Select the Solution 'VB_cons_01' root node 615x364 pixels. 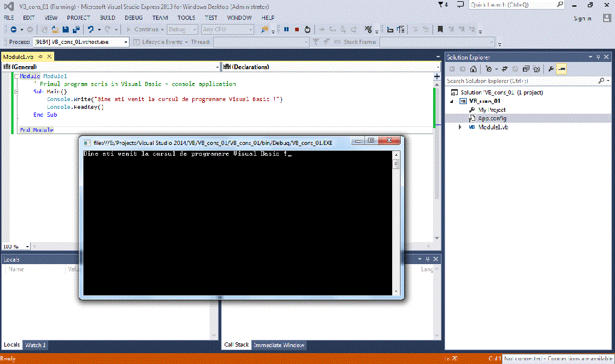click(502, 93)
